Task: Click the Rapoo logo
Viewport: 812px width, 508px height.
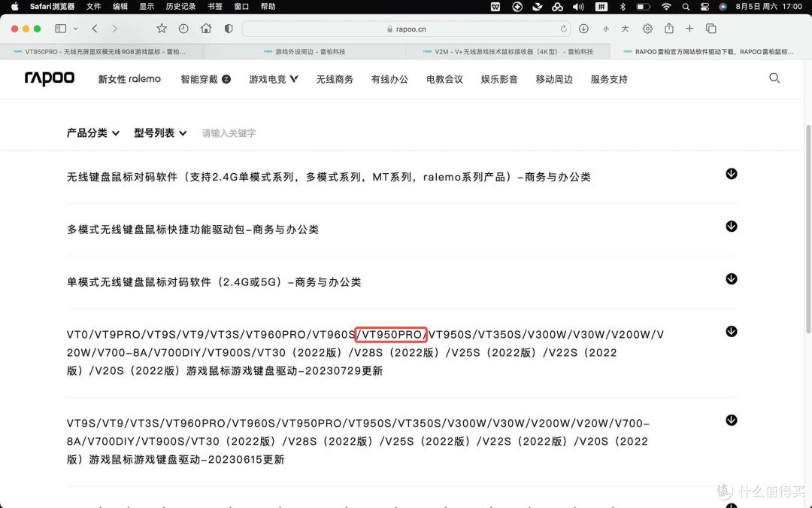Action: coord(49,78)
